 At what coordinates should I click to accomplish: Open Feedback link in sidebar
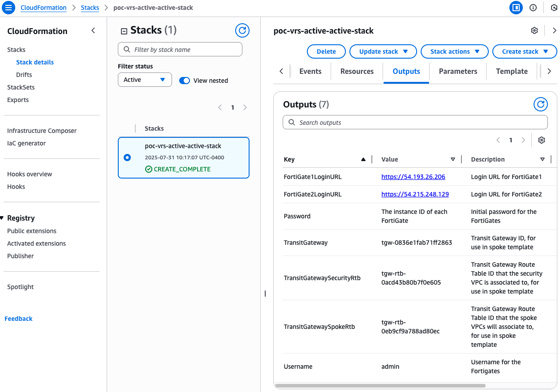(x=18, y=319)
